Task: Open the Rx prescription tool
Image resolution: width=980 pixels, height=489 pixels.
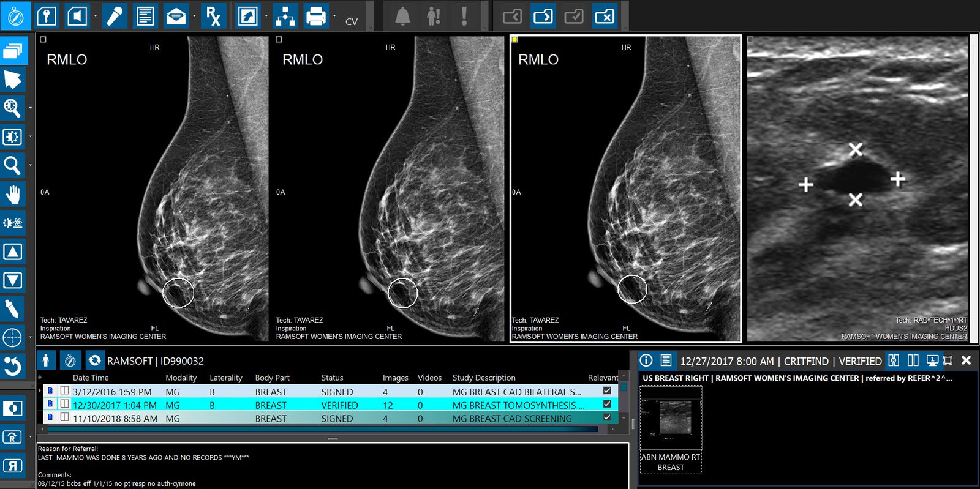Action: coord(213,16)
